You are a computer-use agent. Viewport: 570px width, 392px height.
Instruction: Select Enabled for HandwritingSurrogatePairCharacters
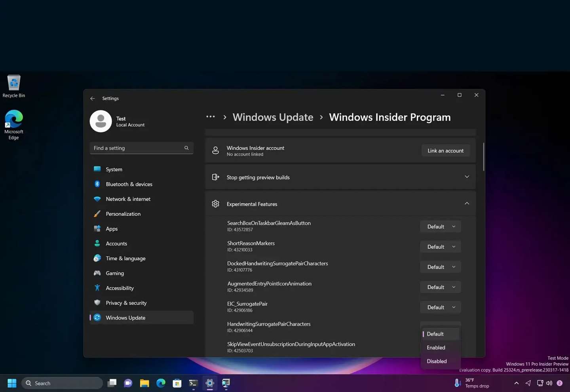(x=436, y=347)
